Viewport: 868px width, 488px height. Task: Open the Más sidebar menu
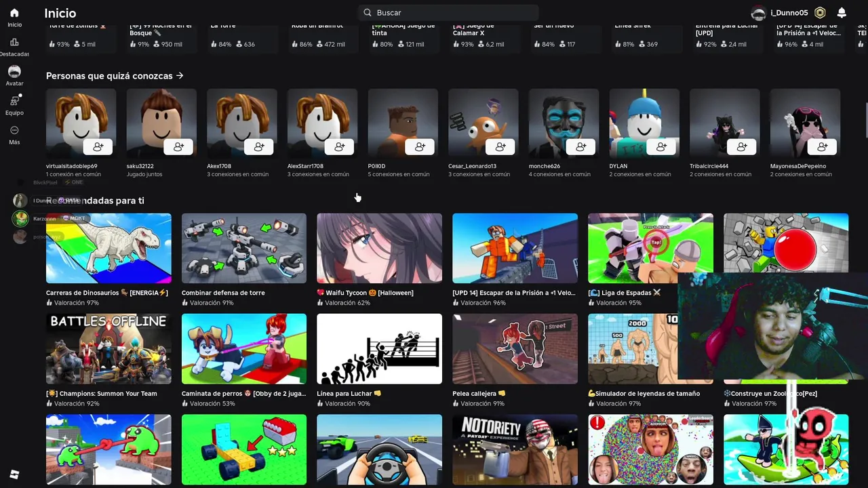(x=14, y=130)
